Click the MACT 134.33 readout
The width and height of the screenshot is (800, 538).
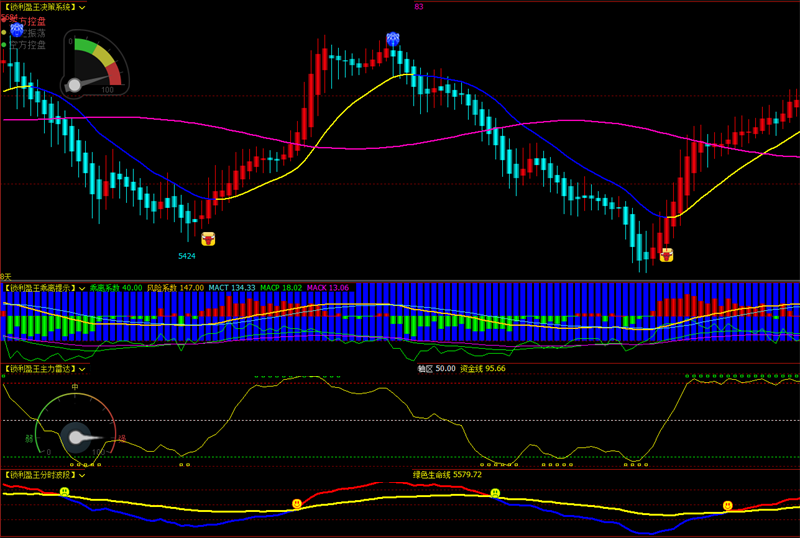pyautogui.click(x=232, y=288)
